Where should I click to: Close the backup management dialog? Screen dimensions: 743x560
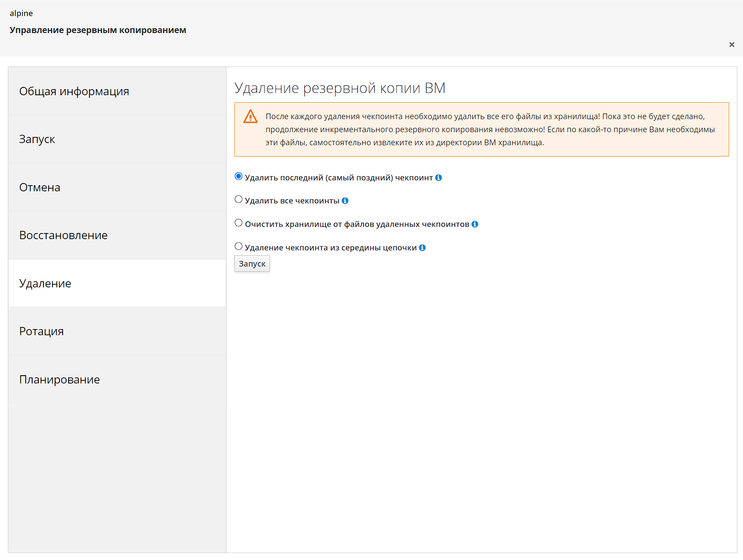tap(732, 44)
